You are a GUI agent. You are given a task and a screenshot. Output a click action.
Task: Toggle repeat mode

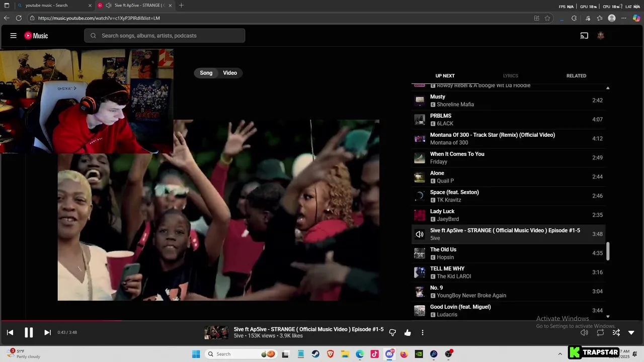point(600,332)
